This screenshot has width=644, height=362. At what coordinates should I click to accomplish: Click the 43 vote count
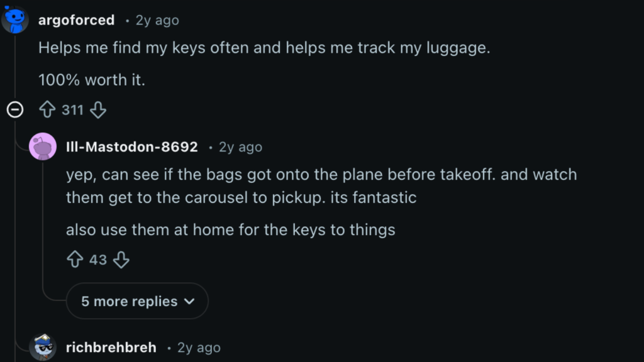pyautogui.click(x=97, y=260)
